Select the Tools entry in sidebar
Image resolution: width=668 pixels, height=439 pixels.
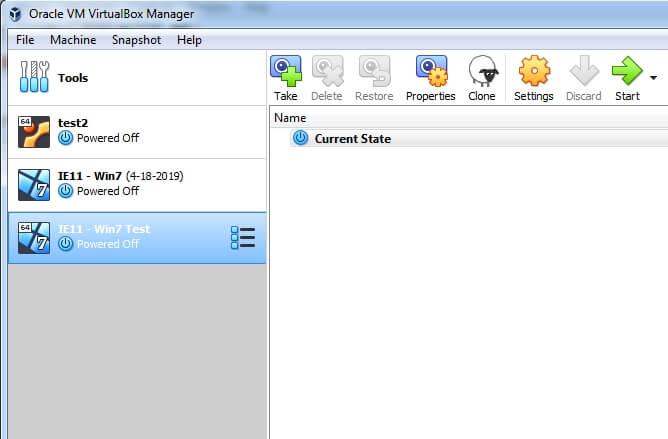(x=137, y=78)
